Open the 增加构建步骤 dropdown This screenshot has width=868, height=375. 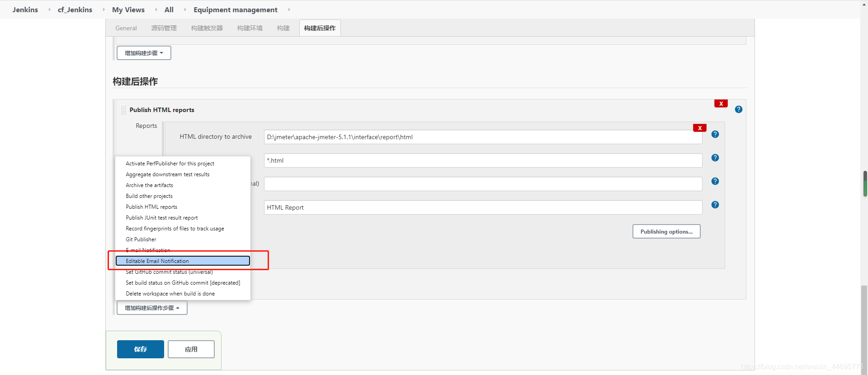tap(144, 53)
